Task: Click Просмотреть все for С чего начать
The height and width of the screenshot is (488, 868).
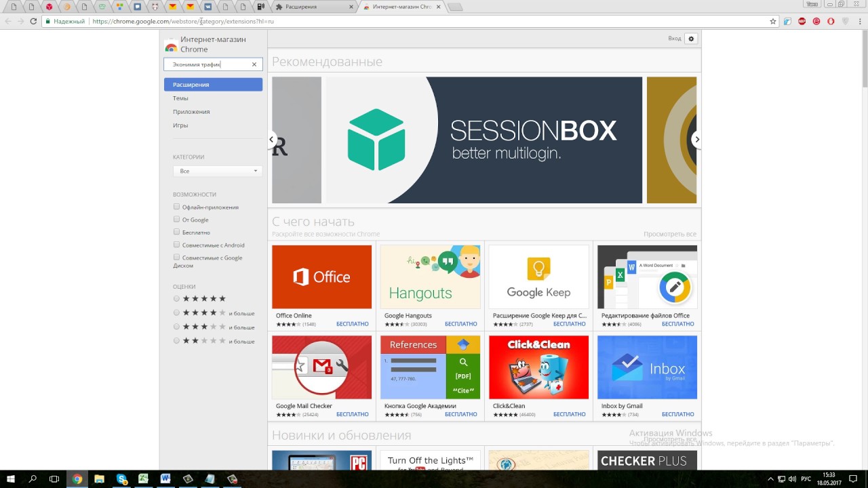Action: 670,234
